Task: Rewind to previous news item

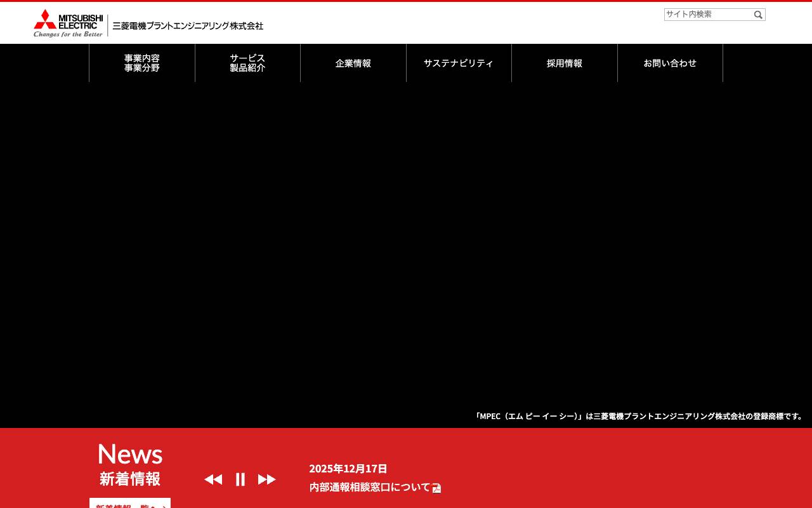Action: [x=213, y=479]
